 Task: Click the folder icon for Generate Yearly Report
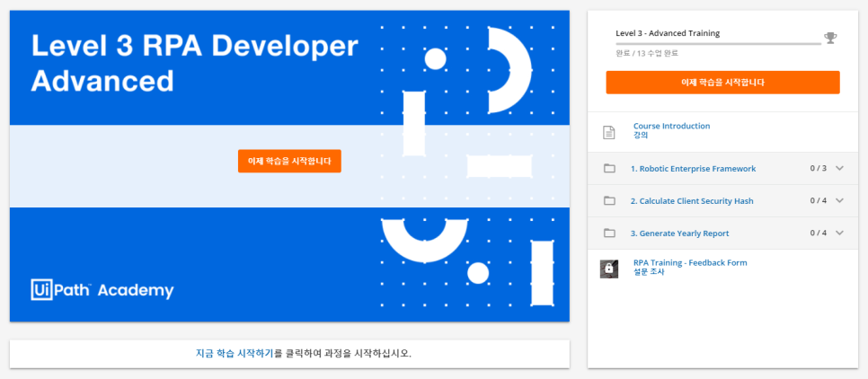click(609, 233)
